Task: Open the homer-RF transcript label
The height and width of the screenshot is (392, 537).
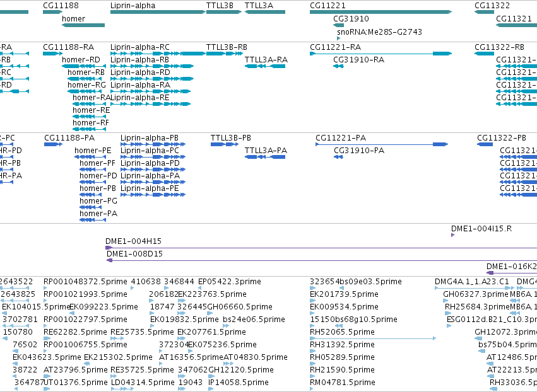Action: tap(91, 123)
